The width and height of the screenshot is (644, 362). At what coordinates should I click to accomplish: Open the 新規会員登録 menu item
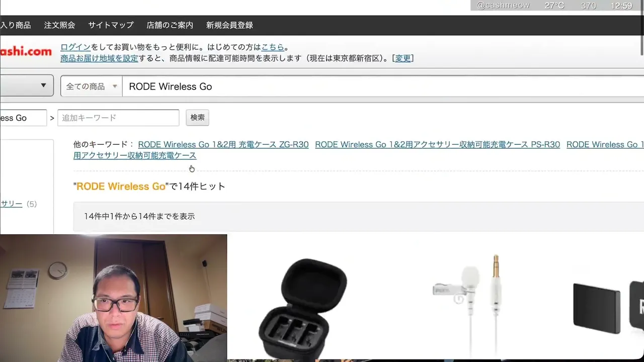[x=229, y=25]
